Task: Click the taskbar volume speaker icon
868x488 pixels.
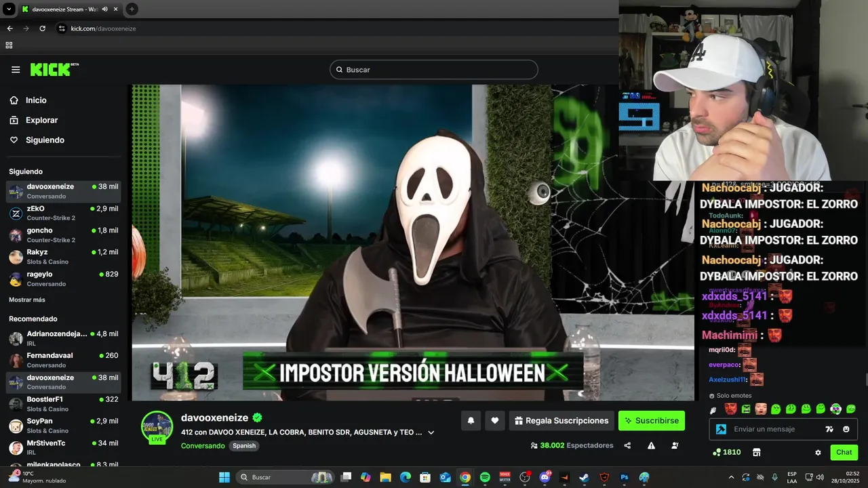Action: (821, 477)
